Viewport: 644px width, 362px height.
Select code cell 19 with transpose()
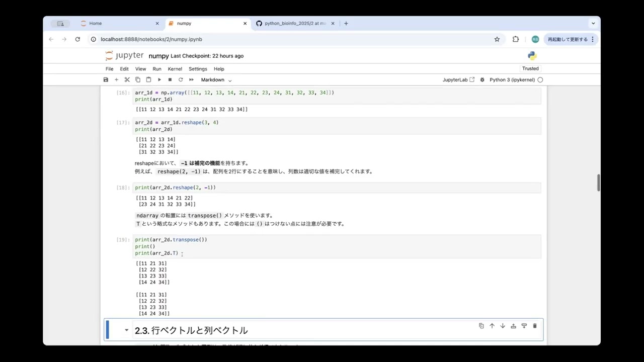click(x=337, y=246)
